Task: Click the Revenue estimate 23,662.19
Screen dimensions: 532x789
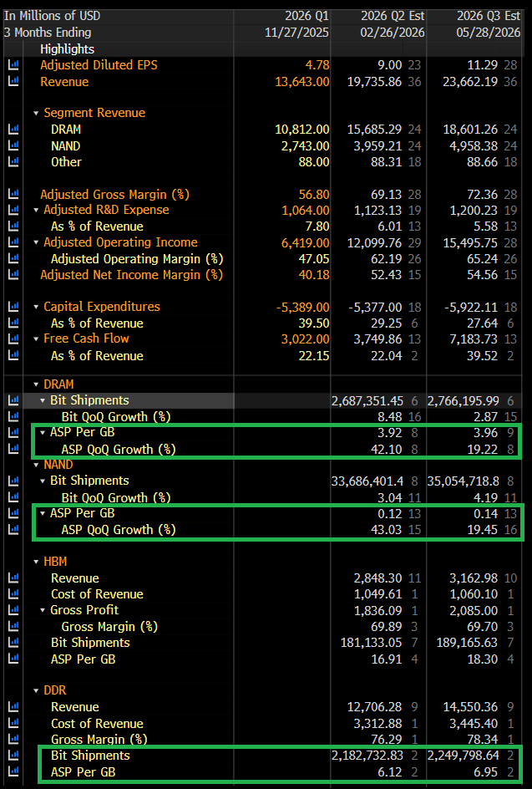Action: pyautogui.click(x=470, y=82)
